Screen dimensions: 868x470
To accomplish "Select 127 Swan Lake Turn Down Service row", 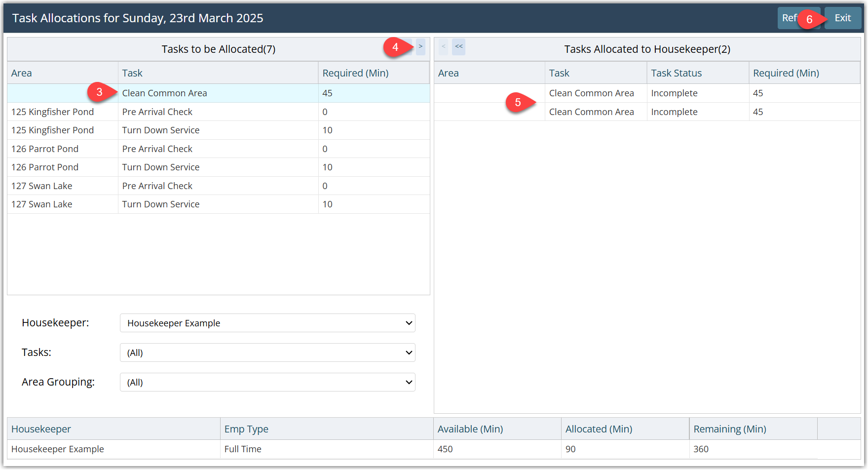I will (218, 204).
